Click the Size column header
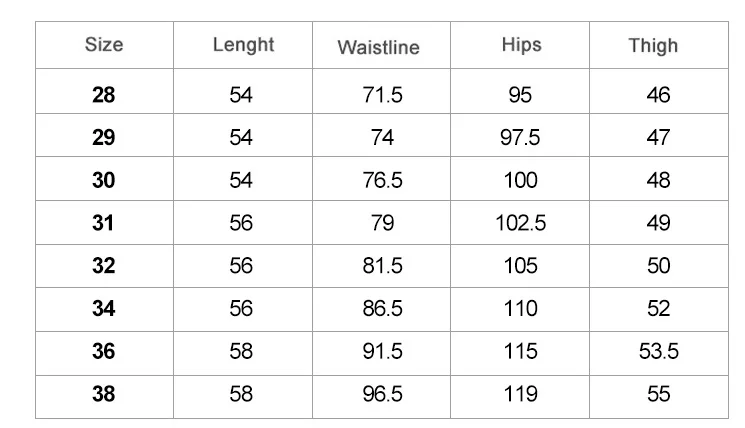Image resolution: width=745 pixels, height=428 pixels. (104, 45)
